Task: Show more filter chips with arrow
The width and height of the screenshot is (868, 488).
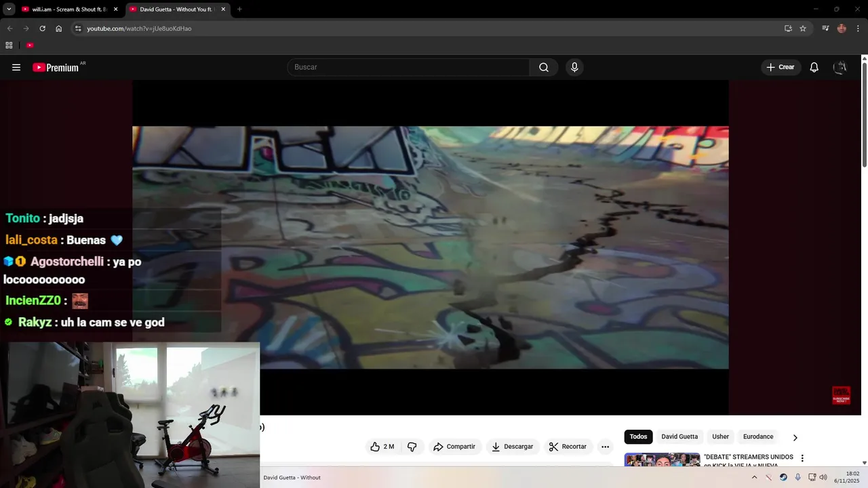Action: coord(795,437)
